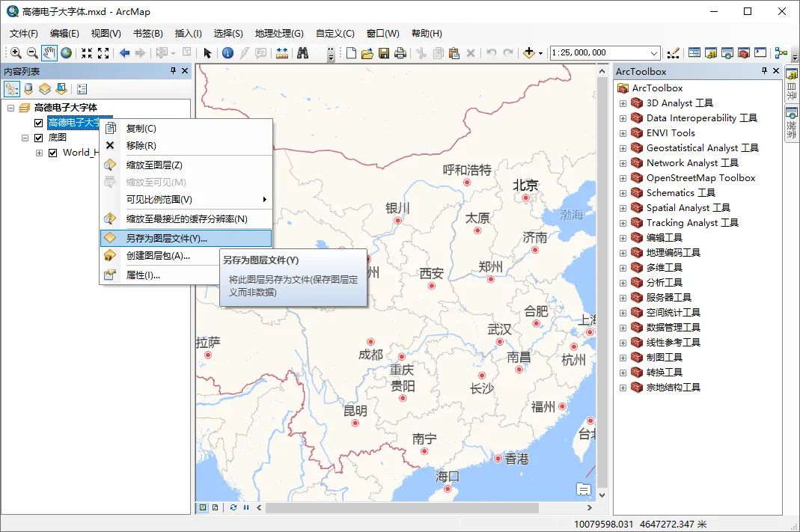Open the Measure ruler tool
The width and height of the screenshot is (800, 532).
(281, 52)
